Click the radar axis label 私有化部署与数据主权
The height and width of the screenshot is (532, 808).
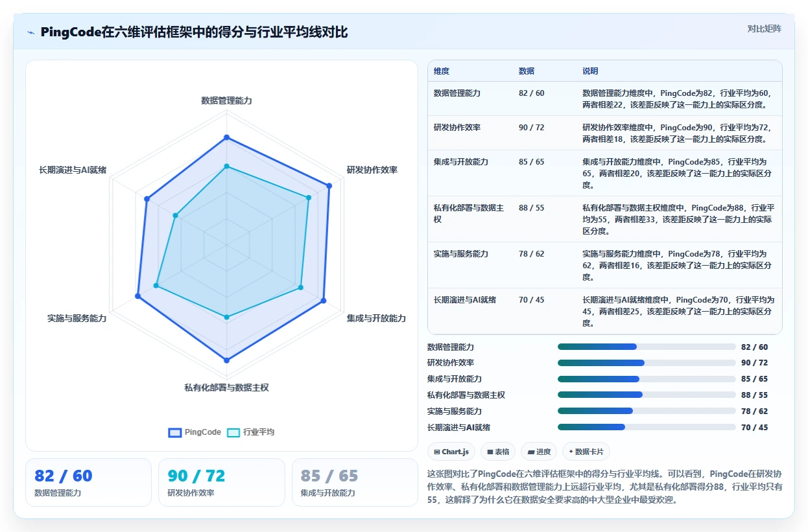coord(226,387)
